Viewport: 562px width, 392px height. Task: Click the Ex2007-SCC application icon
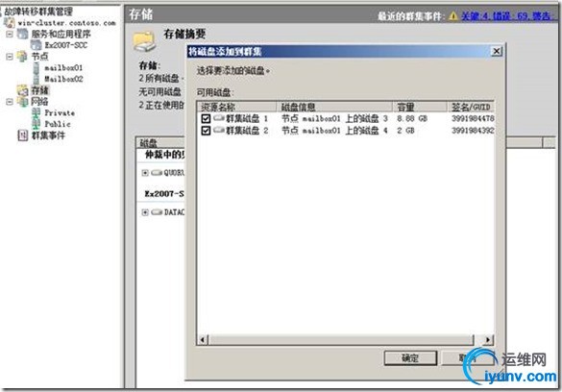[x=36, y=45]
